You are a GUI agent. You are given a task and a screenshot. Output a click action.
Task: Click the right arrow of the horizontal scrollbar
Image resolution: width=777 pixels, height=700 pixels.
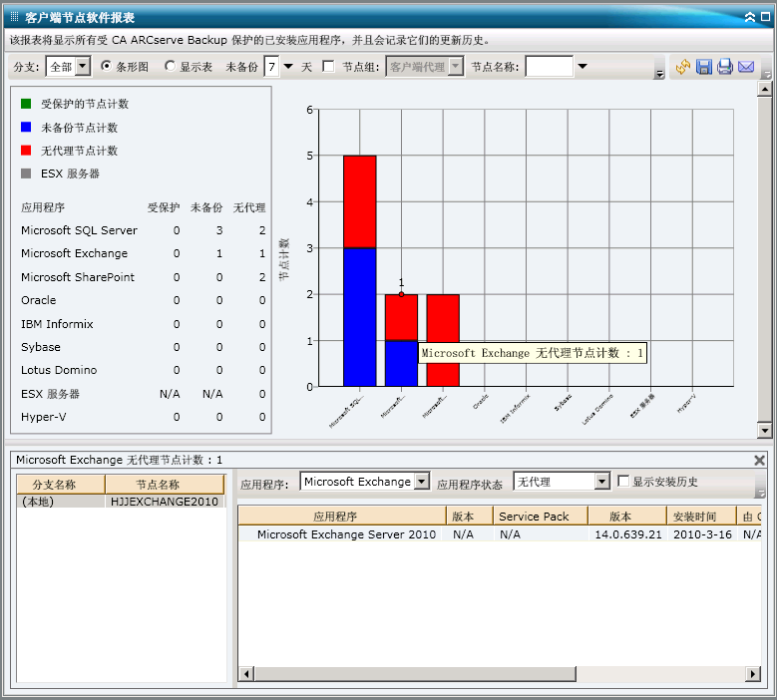click(753, 674)
